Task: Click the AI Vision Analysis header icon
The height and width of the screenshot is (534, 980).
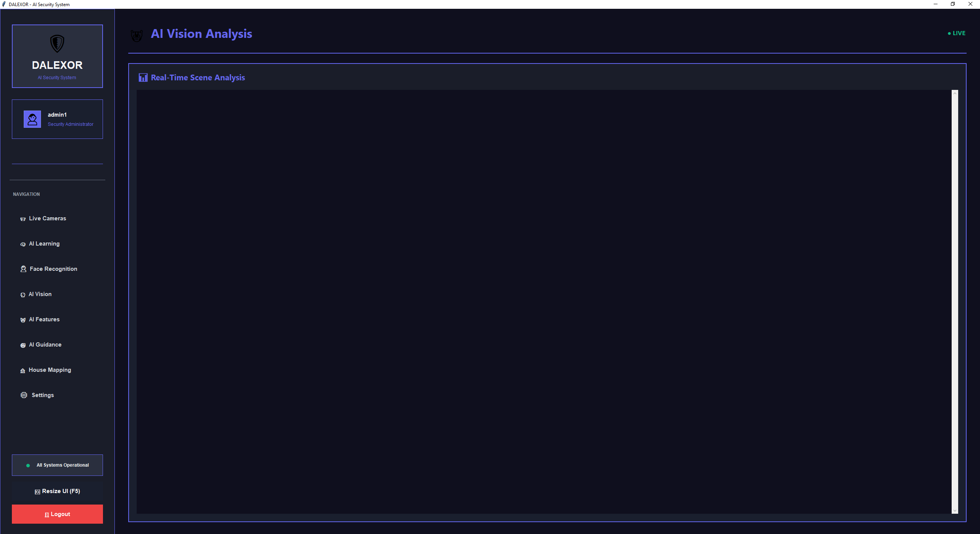Action: coord(137,35)
